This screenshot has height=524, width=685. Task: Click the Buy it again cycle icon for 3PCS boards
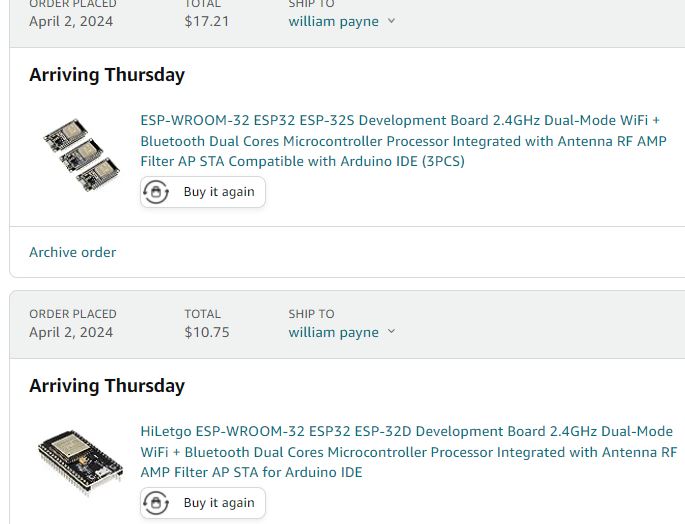tap(156, 192)
